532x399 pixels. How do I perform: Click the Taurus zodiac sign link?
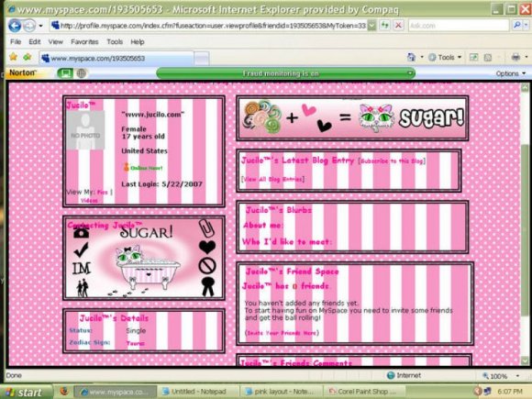click(x=136, y=343)
